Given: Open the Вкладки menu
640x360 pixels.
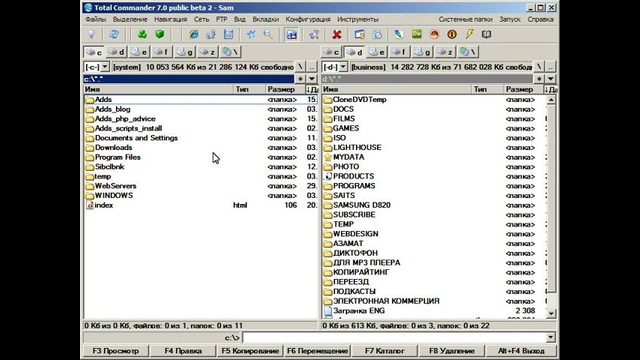Looking at the screenshot, I should tap(266, 19).
